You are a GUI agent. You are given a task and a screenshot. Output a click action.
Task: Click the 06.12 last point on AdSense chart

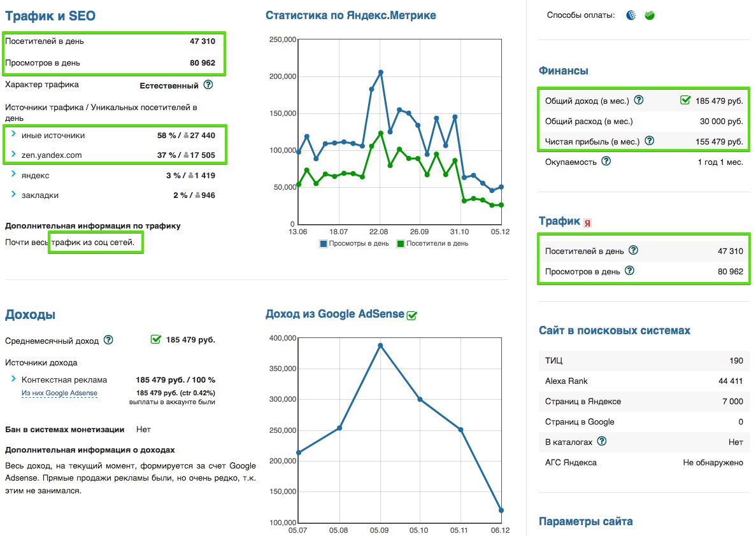(501, 510)
